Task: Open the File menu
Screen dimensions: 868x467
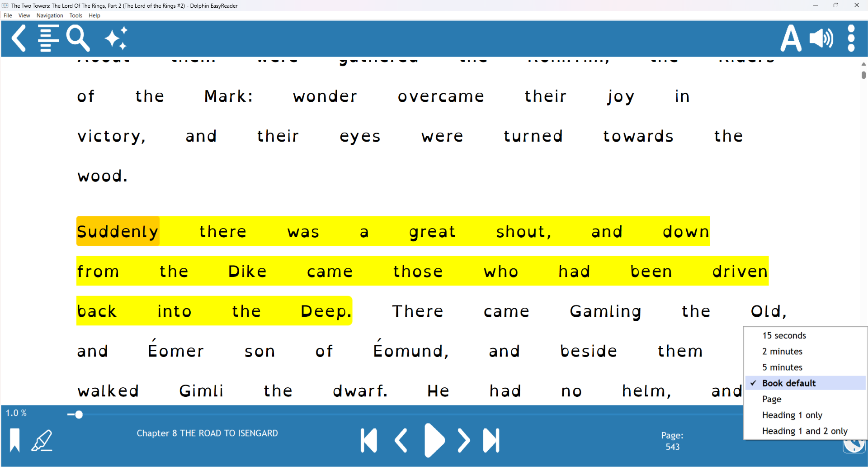Action: (x=8, y=15)
